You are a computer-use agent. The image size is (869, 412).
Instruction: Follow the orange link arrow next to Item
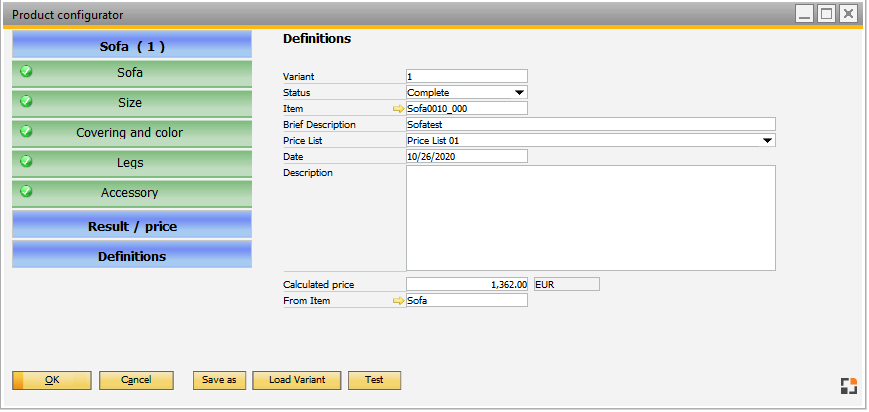(399, 109)
